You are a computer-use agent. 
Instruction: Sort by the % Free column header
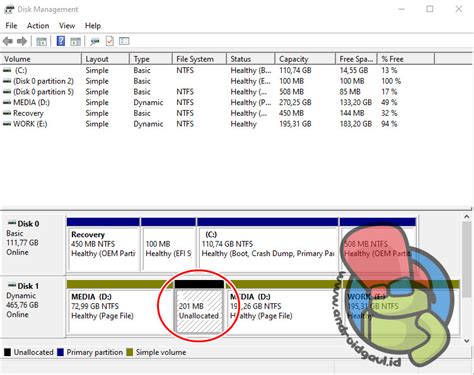[406, 59]
